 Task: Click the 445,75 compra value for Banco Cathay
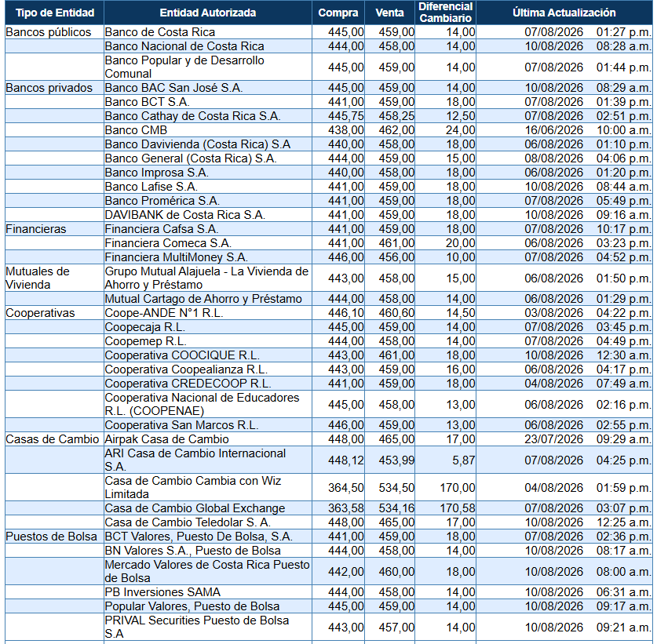coord(346,116)
